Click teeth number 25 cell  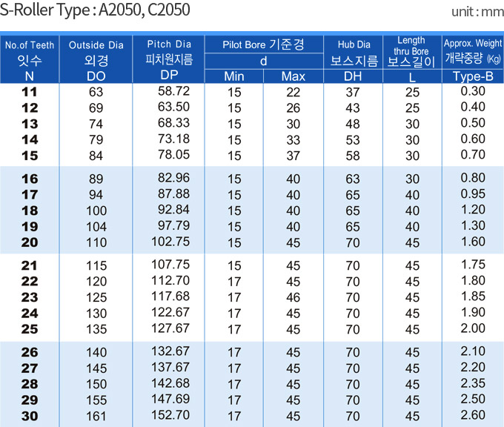(x=30, y=329)
